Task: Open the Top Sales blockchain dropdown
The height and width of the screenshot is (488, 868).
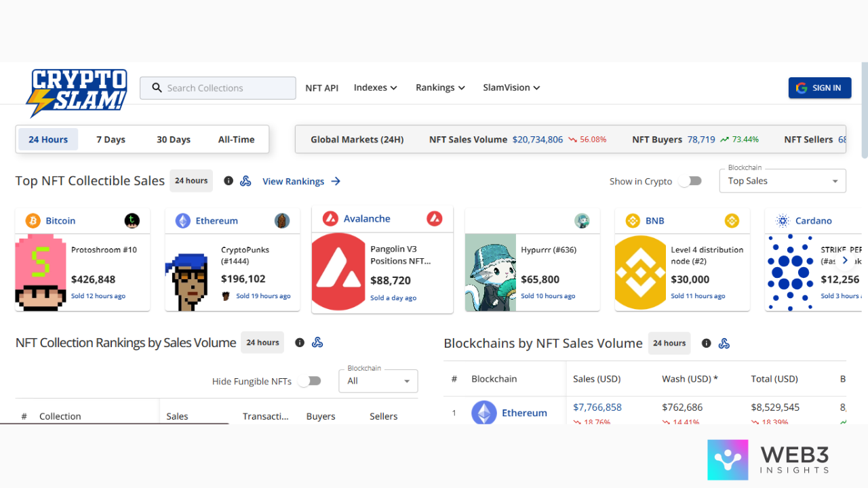Action: [782, 181]
